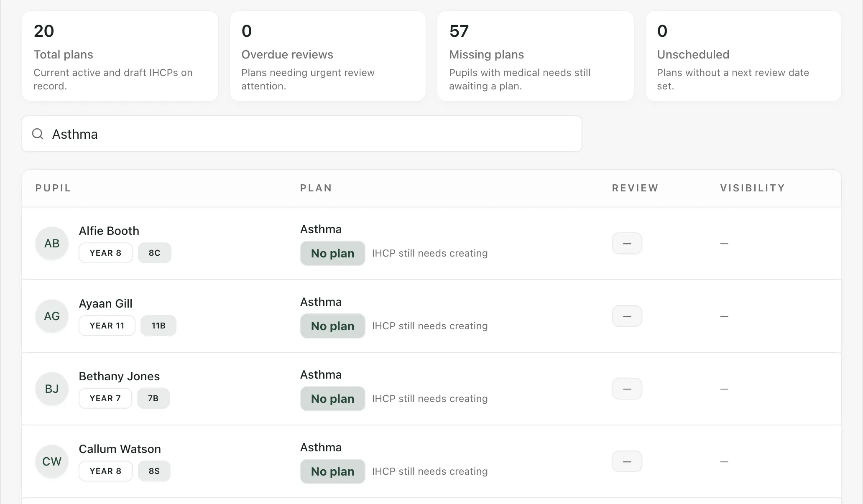
Task: Click the YEAR 11 tag
Action: click(x=107, y=326)
